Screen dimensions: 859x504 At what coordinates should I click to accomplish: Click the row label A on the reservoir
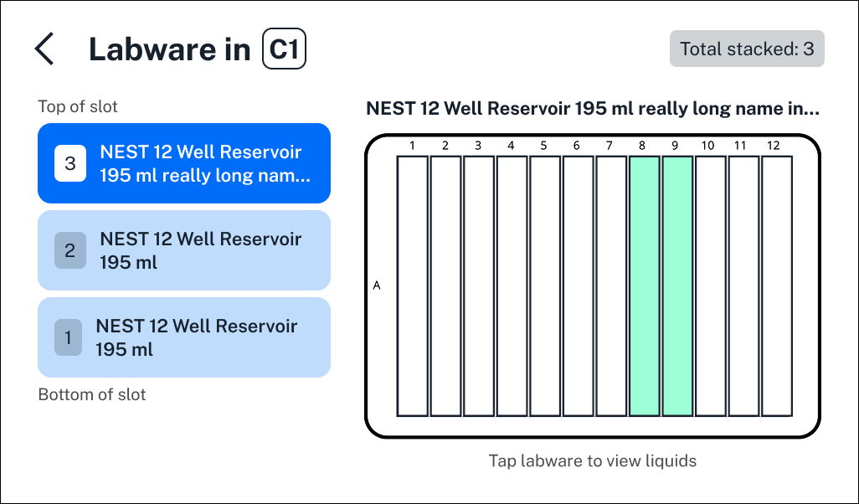(377, 285)
